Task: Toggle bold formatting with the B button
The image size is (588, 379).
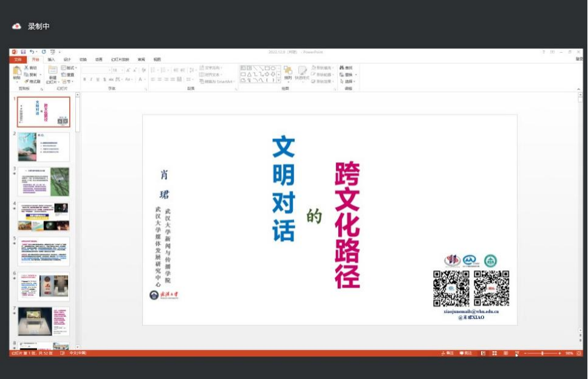Action: (85, 80)
